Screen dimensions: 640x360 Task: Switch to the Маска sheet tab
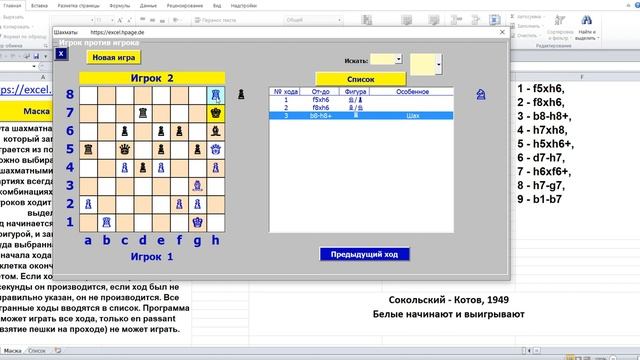pos(12,351)
